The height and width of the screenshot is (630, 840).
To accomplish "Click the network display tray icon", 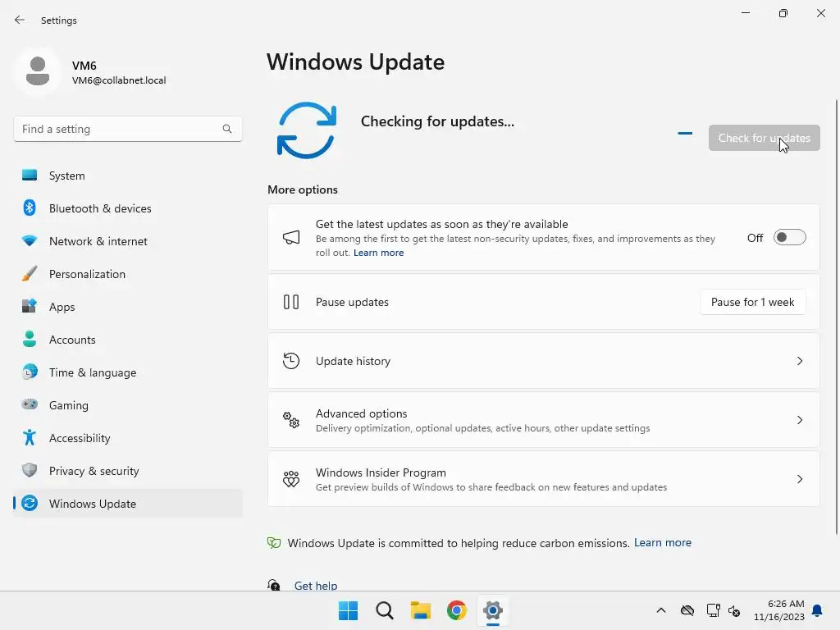I will (713, 610).
